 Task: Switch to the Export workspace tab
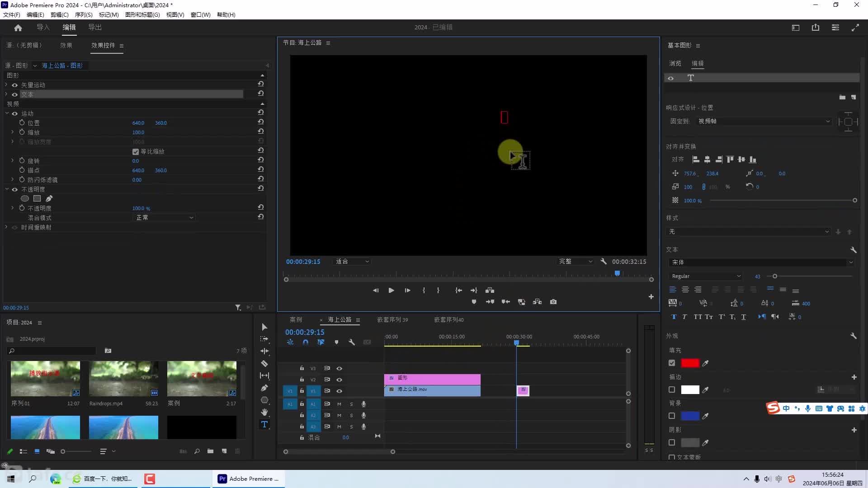[95, 28]
